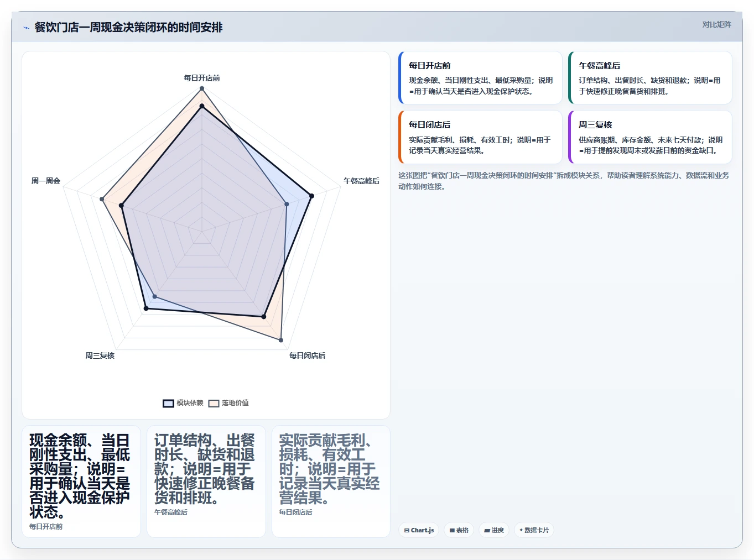Select the 进度 tag chip
754x560 pixels.
tap(494, 530)
